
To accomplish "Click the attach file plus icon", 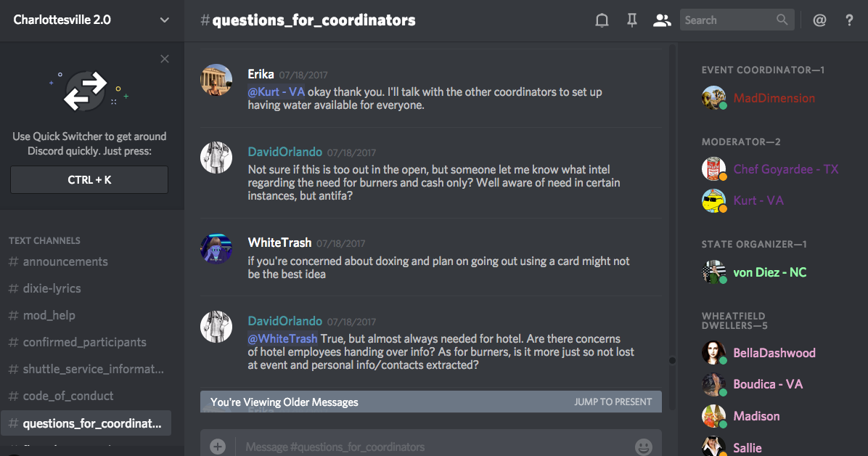I will click(218, 447).
